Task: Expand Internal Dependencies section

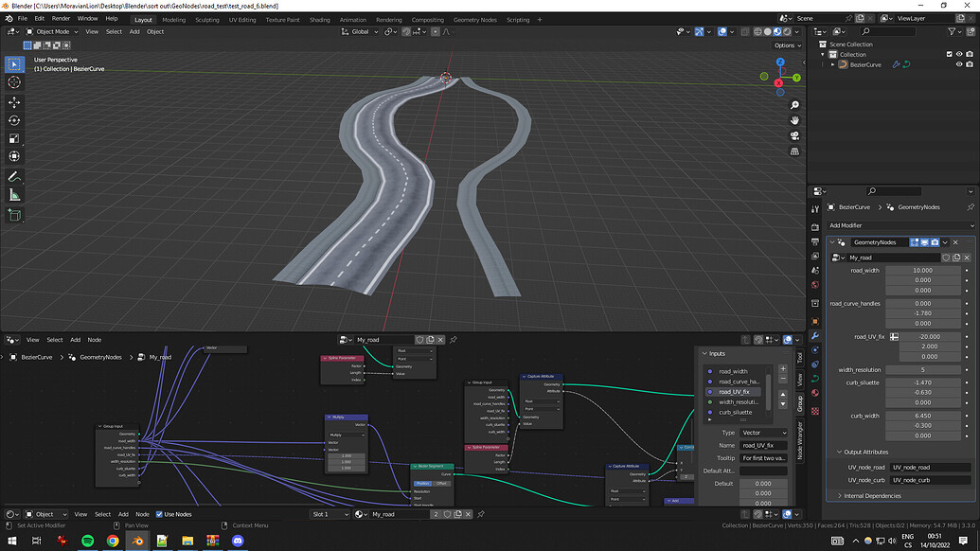Action: point(839,496)
